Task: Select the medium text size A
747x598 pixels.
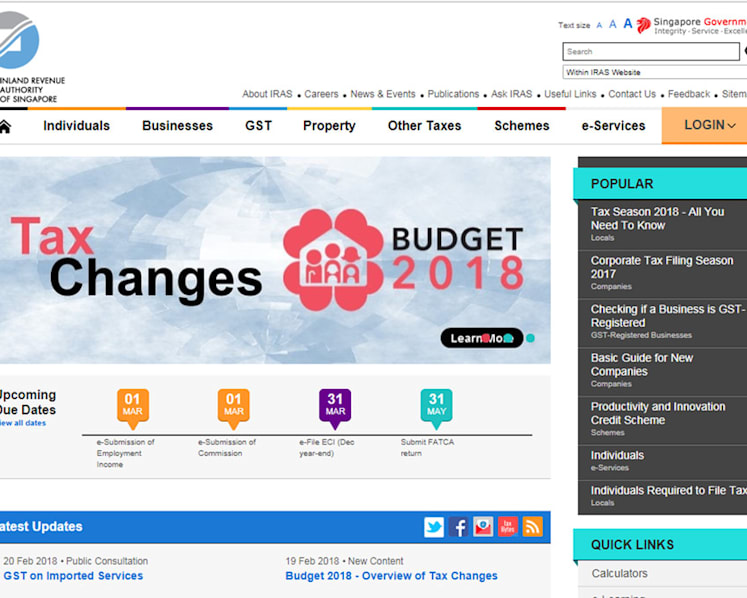Action: [x=613, y=24]
